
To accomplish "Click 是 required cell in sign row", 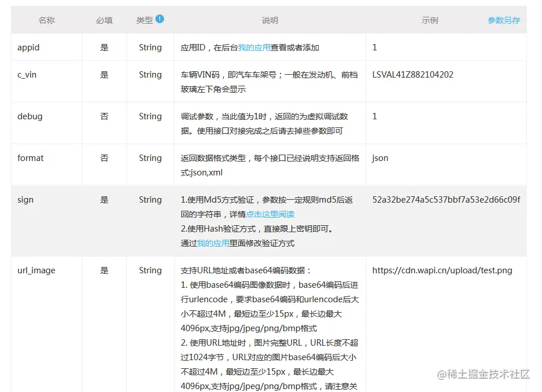I will (x=104, y=200).
